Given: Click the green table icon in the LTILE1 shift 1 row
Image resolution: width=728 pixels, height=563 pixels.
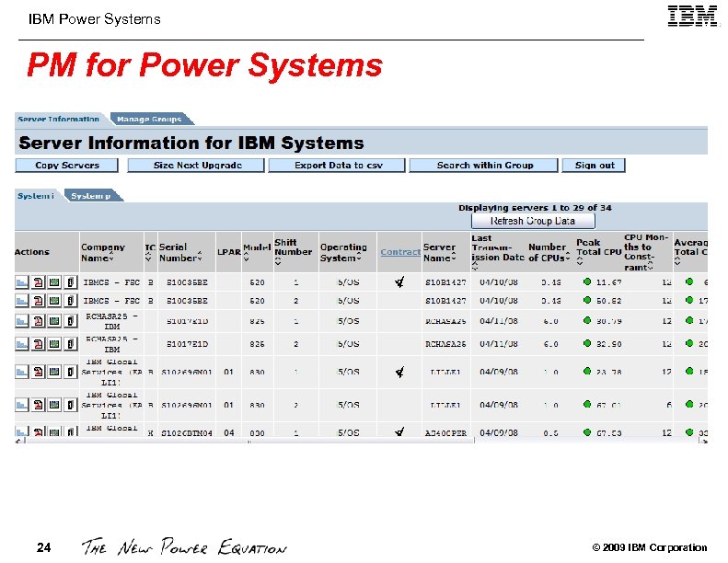Looking at the screenshot, I should click(54, 372).
